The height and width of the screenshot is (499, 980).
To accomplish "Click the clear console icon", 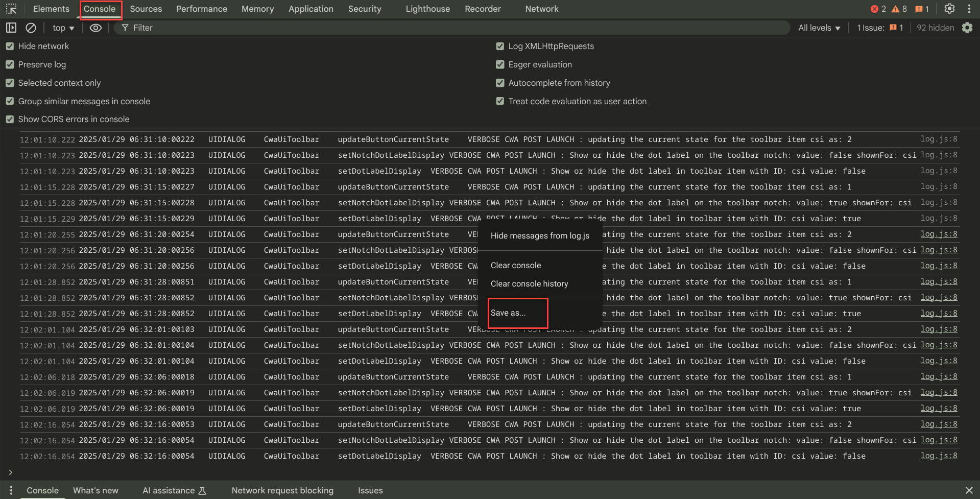I will point(31,28).
